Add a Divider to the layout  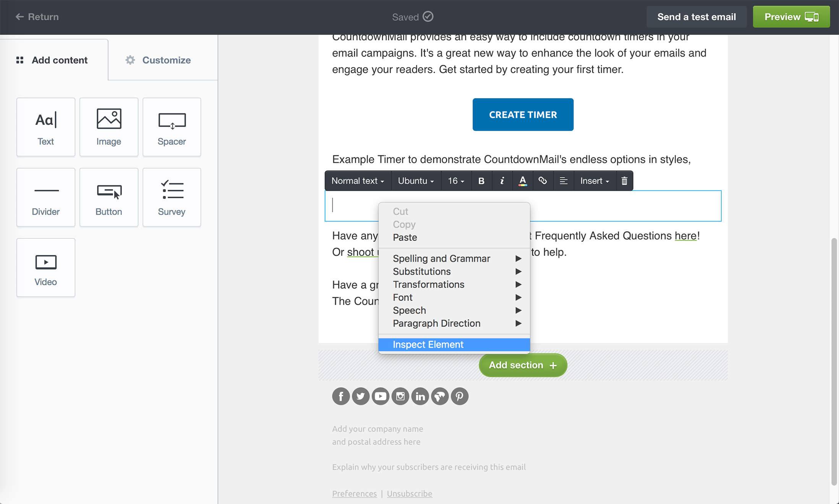[45, 197]
